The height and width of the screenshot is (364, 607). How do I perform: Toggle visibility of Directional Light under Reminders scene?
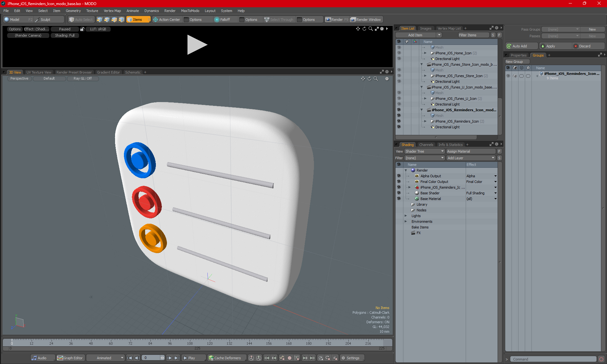click(399, 127)
